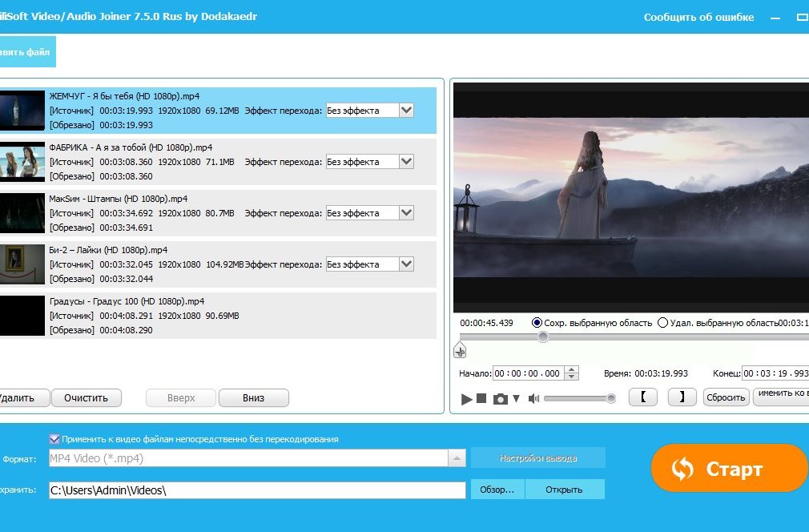This screenshot has height=532, width=809.
Task: Select file name 'ЖЕМЧУГ - Я бы тебя (HD 1080p).mp4'
Action: pos(124,96)
